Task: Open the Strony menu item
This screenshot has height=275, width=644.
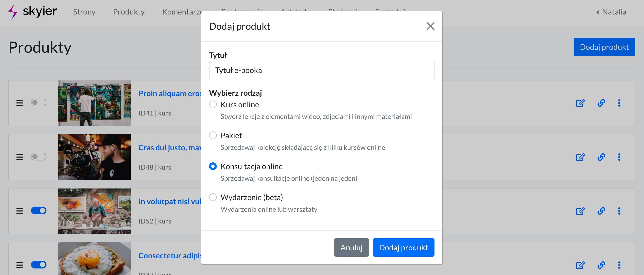Action: (x=84, y=12)
